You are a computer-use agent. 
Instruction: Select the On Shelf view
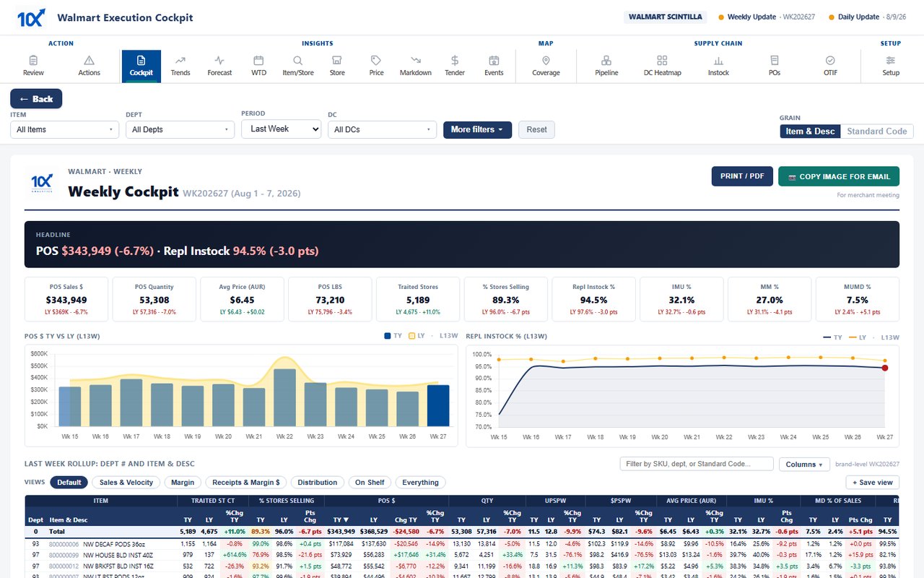point(370,482)
